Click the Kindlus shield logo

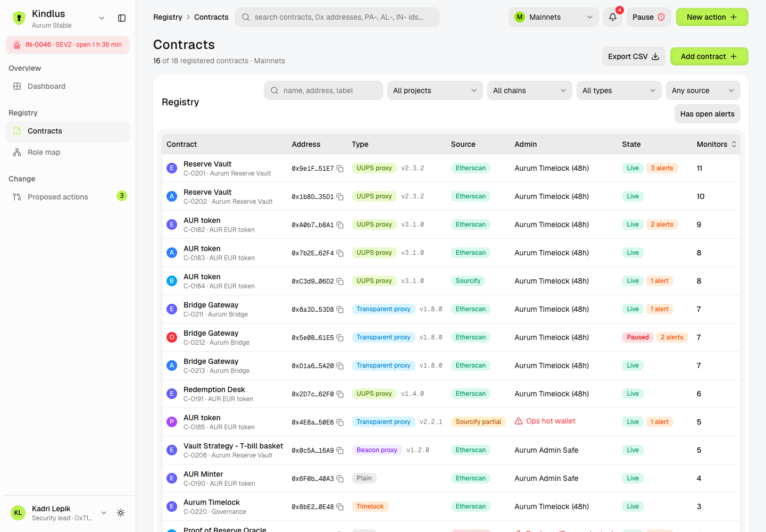click(x=19, y=18)
